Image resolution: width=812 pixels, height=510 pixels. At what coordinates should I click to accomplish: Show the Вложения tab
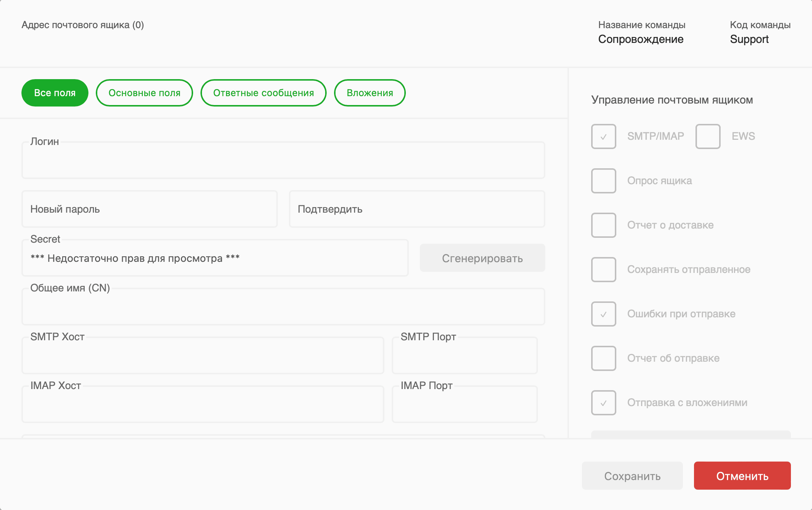(370, 93)
